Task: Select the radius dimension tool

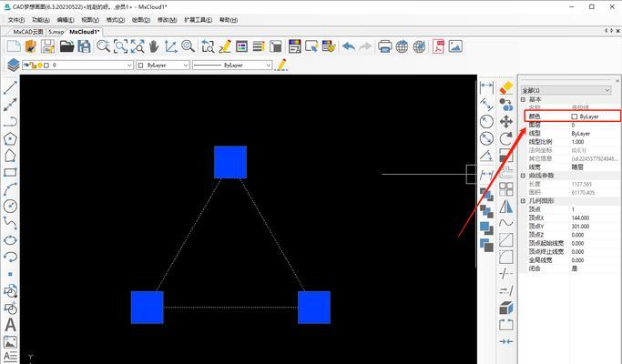Action: coord(486,121)
